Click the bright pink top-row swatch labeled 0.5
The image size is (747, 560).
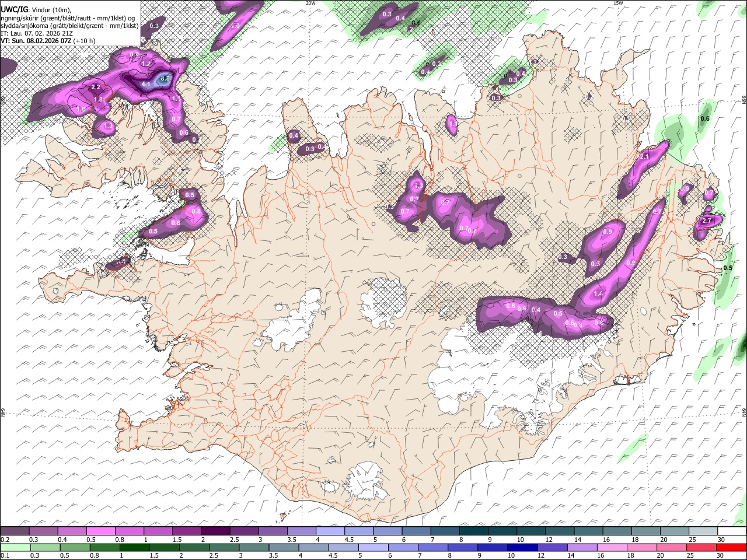[x=100, y=531]
